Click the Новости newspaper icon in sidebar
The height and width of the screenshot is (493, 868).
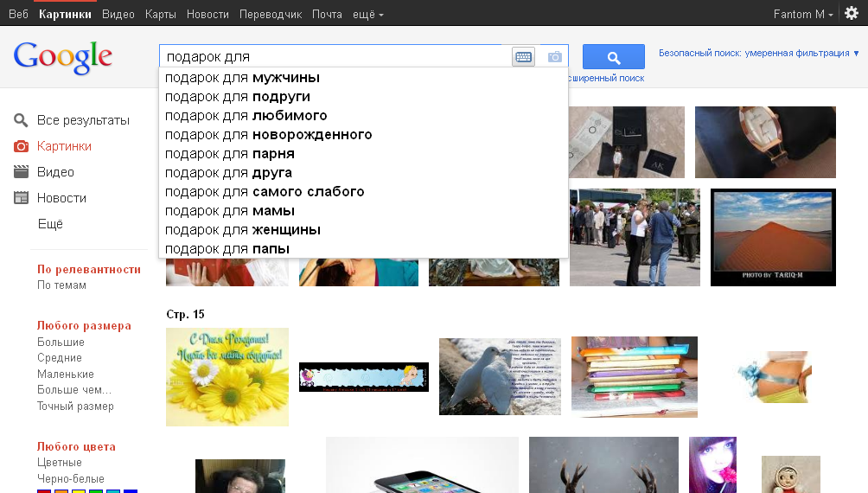point(21,198)
